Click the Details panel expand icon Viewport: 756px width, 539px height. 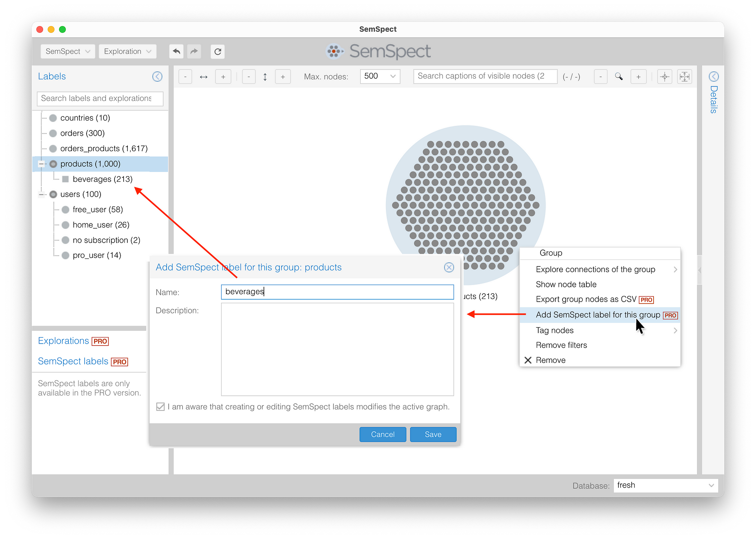[x=713, y=76]
